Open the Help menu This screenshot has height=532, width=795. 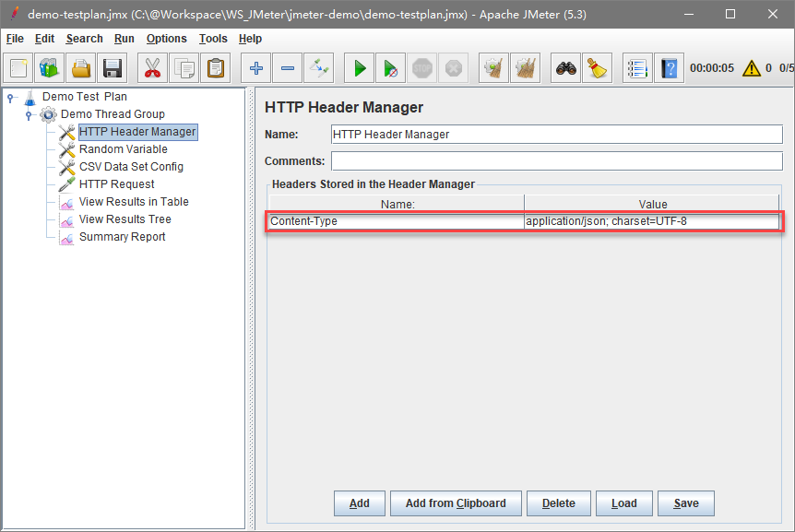[x=250, y=39]
